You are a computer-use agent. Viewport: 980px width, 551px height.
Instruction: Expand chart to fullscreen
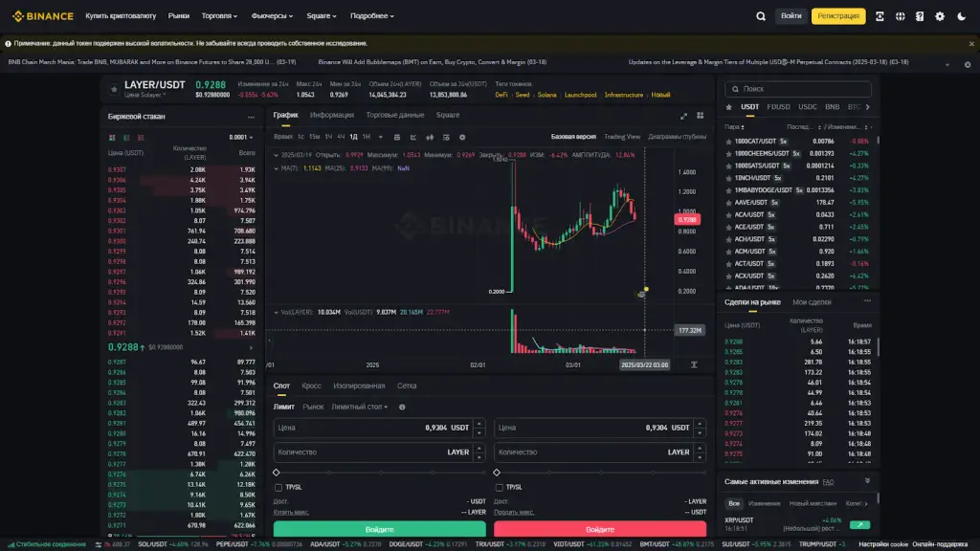point(683,116)
